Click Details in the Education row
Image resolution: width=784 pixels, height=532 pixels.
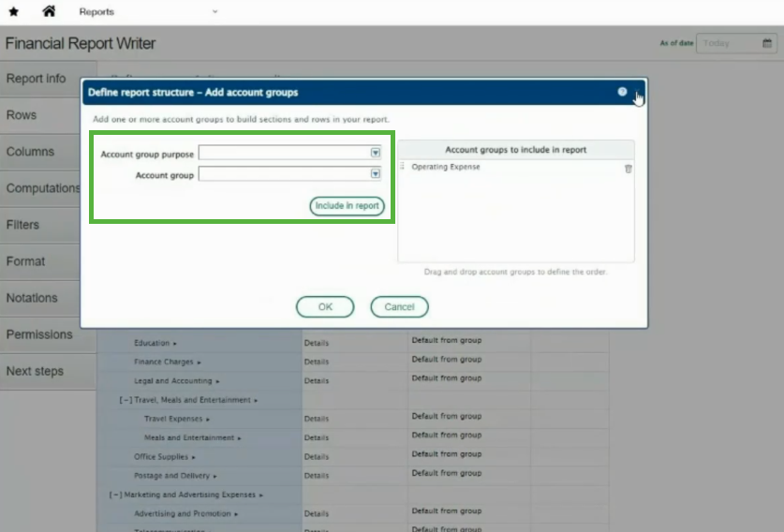[317, 343]
